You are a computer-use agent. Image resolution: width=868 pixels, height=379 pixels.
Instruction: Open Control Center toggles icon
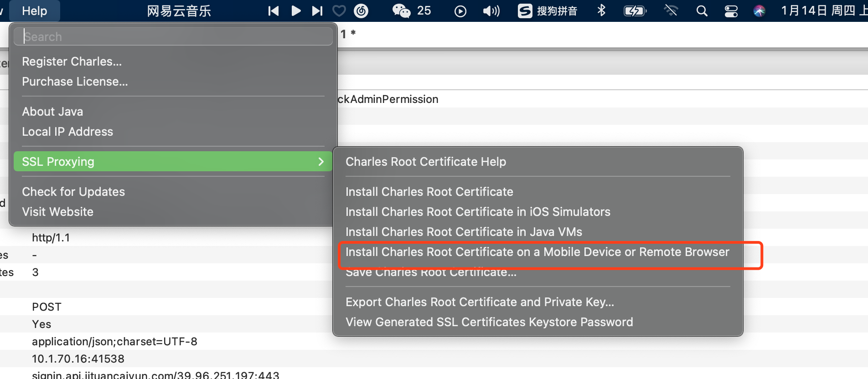point(731,10)
